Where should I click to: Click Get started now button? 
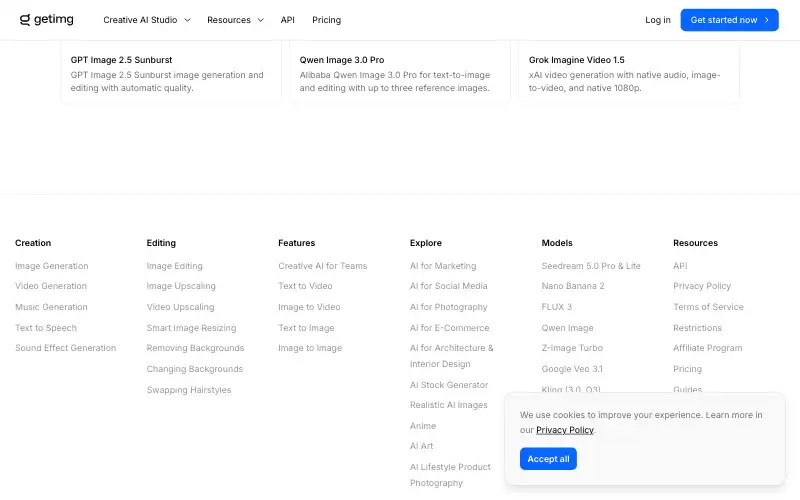[729, 20]
